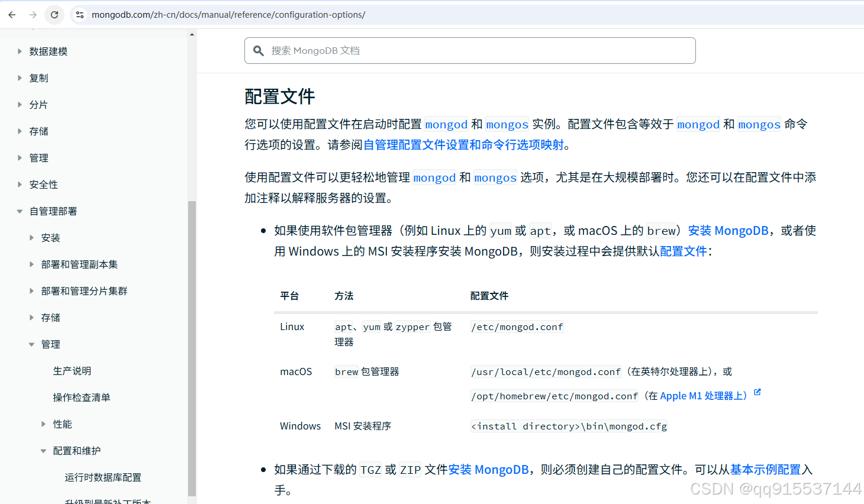This screenshot has width=864, height=504.
Task: Expand the 性能 arrow in sidebar
Action: tap(43, 424)
